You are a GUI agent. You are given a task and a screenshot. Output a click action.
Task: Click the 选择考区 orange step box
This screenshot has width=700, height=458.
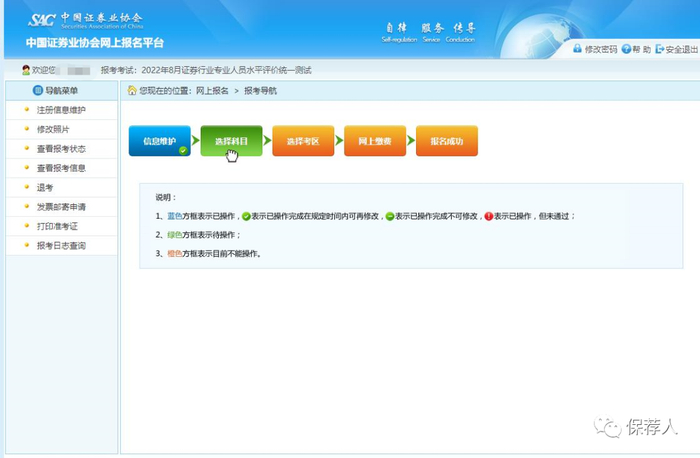303,141
